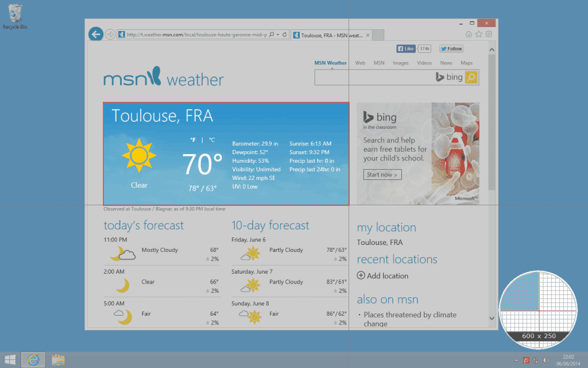Select the Toulouse, FRA browser tab
This screenshot has height=368, width=588.
click(x=330, y=34)
